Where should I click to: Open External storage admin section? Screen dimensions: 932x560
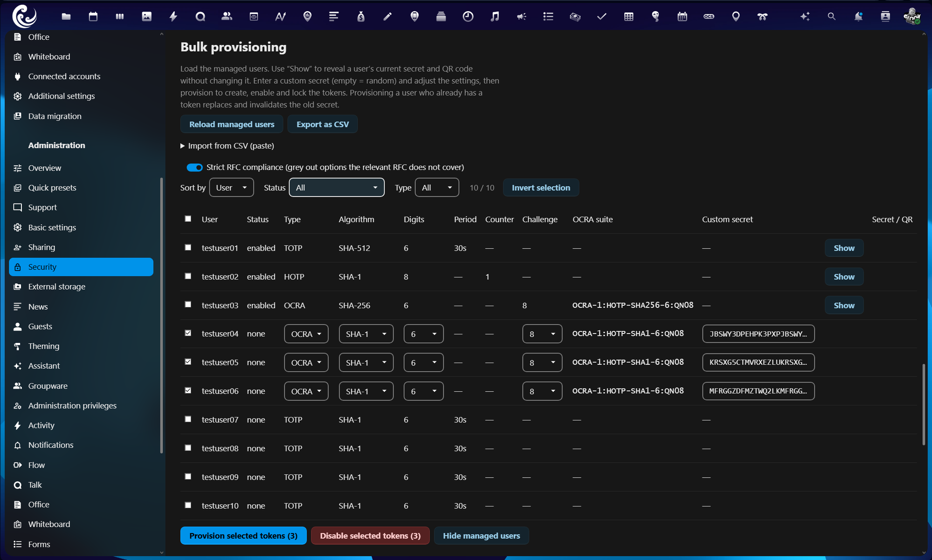(x=81, y=287)
